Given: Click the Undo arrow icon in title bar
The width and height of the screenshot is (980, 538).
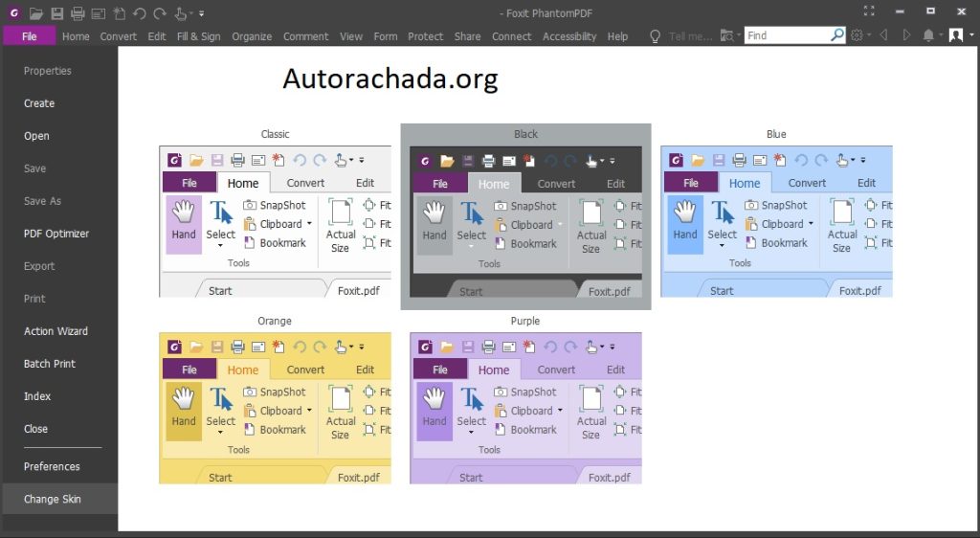Looking at the screenshot, I should point(140,13).
